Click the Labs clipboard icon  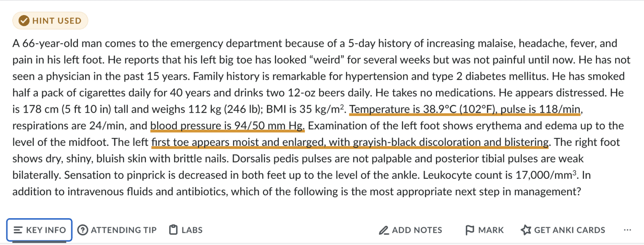pyautogui.click(x=173, y=230)
